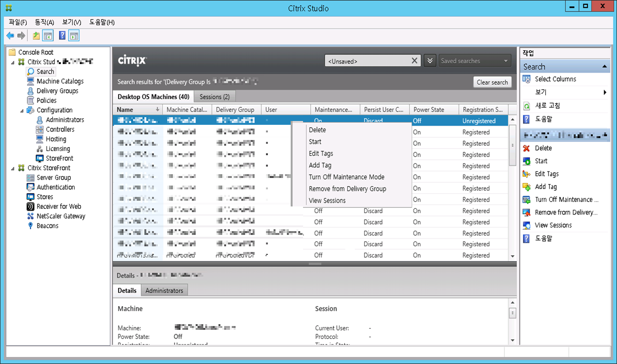Sort by the Power State column header
The height and width of the screenshot is (364, 617).
[434, 110]
